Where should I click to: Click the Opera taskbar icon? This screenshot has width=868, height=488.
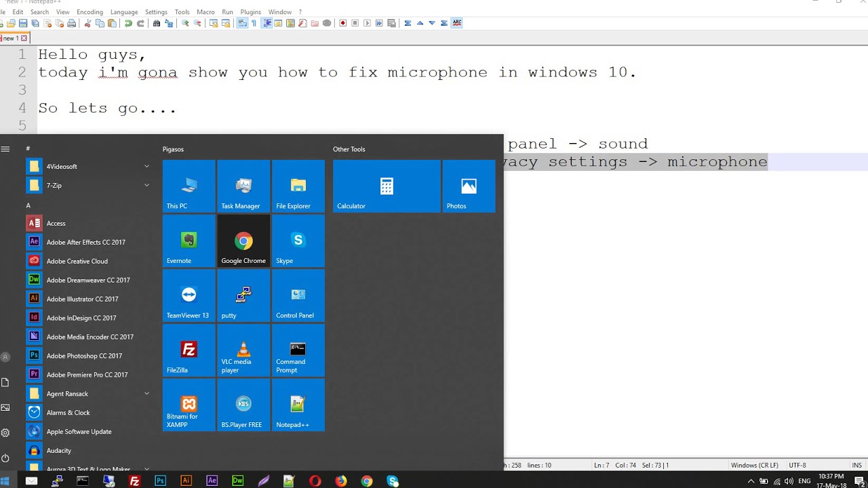coord(315,481)
